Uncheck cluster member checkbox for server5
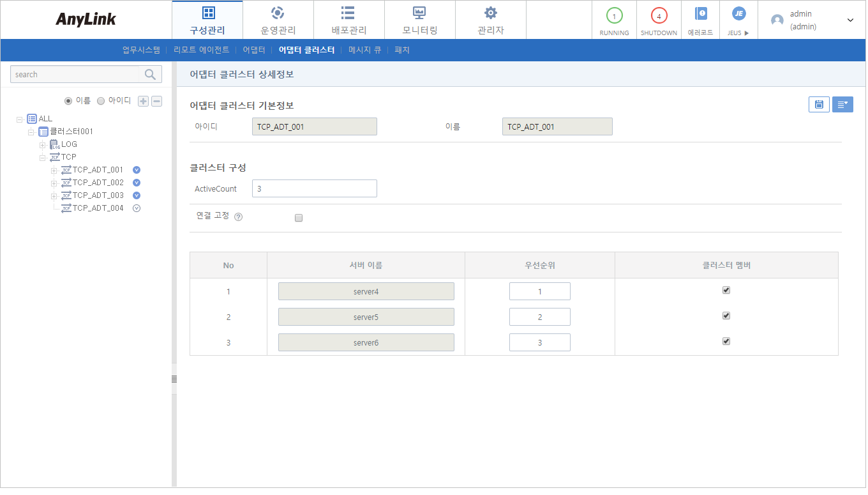 tap(726, 316)
